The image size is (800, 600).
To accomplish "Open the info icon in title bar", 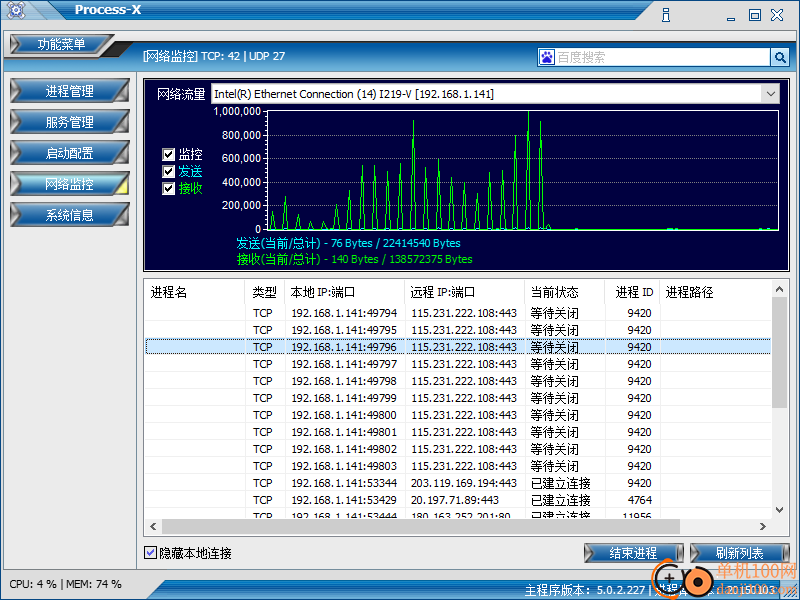I will coord(666,15).
